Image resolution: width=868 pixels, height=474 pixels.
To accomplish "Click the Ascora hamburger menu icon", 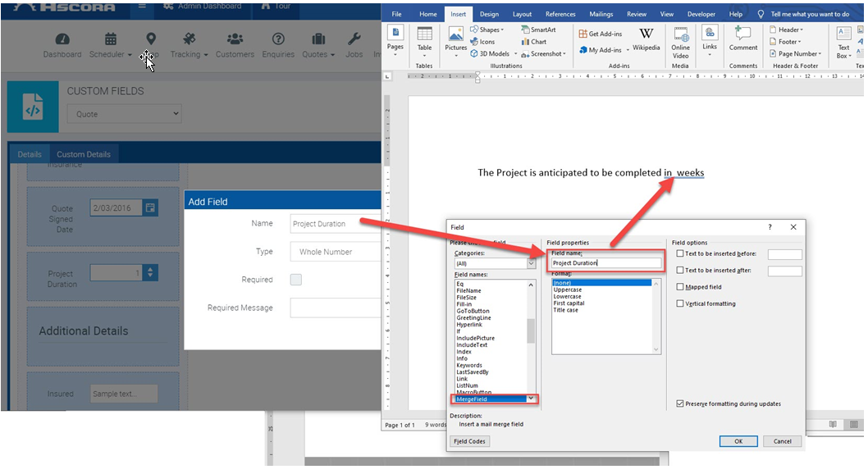I will pos(142,6).
